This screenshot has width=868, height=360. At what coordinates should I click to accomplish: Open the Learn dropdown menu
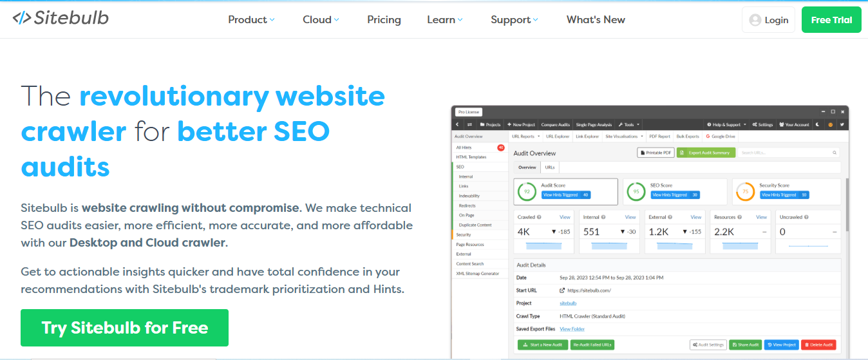444,19
